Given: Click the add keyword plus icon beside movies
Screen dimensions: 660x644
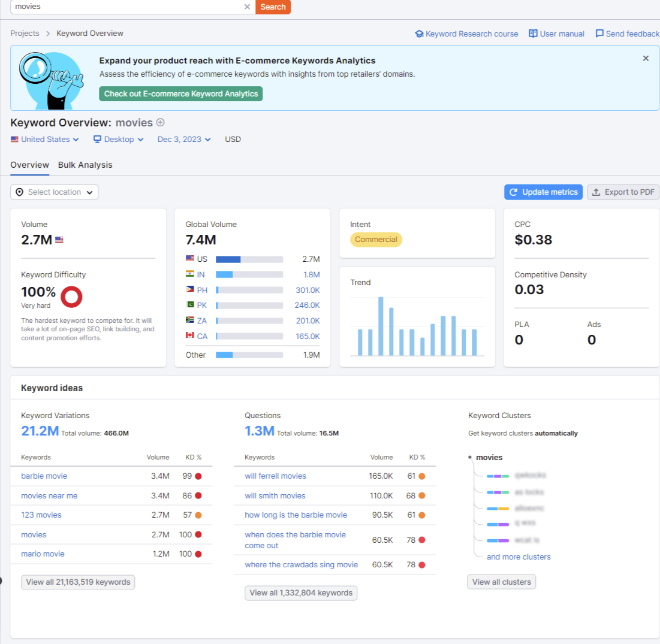Looking at the screenshot, I should 160,122.
